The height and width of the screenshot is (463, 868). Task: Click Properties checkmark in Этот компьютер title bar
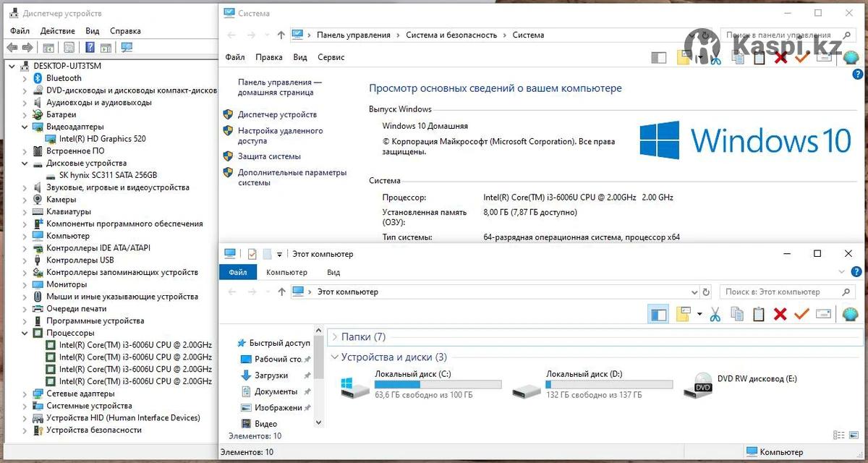252,254
